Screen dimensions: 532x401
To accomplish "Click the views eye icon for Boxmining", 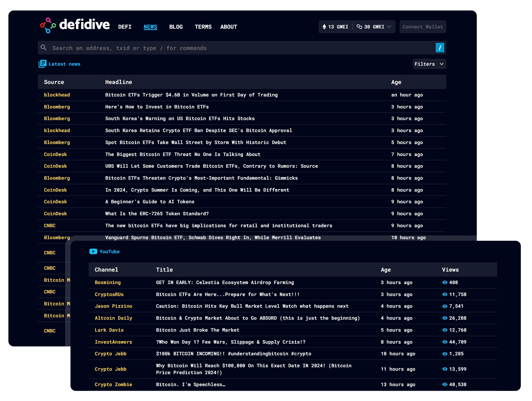I will point(445,282).
